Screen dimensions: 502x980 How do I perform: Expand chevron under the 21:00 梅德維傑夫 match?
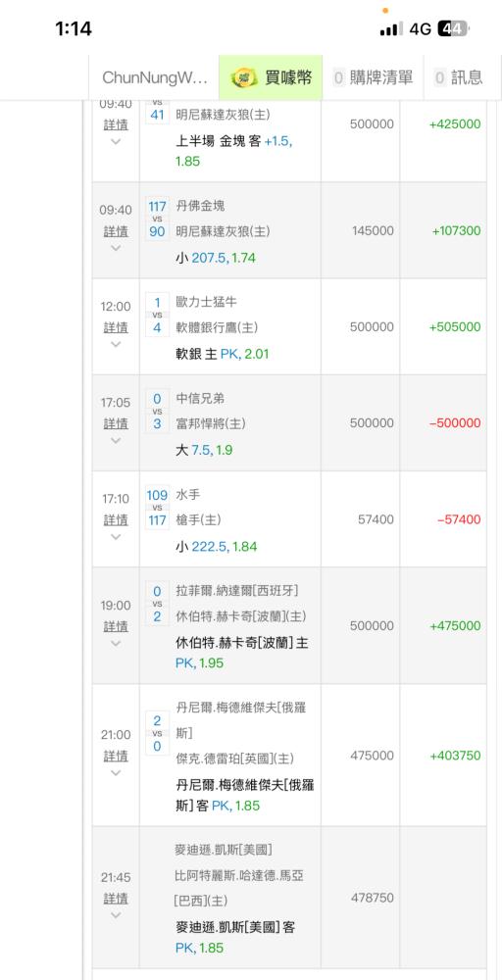[x=116, y=773]
